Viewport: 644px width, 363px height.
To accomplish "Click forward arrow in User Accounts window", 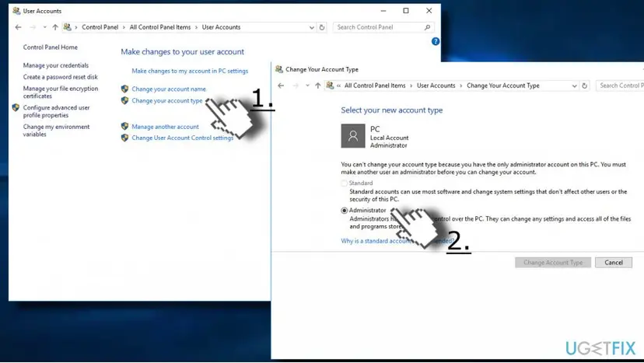I will click(x=33, y=27).
